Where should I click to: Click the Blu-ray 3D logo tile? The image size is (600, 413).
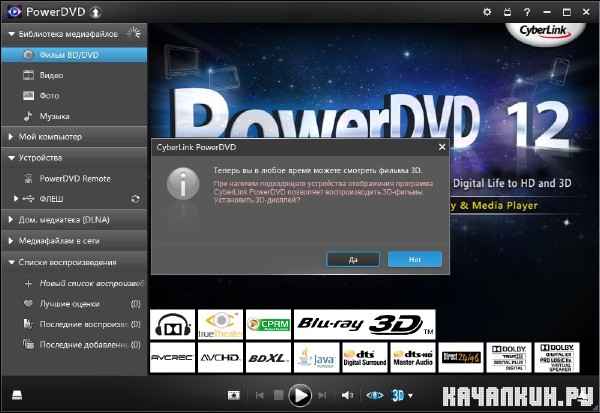tap(365, 325)
